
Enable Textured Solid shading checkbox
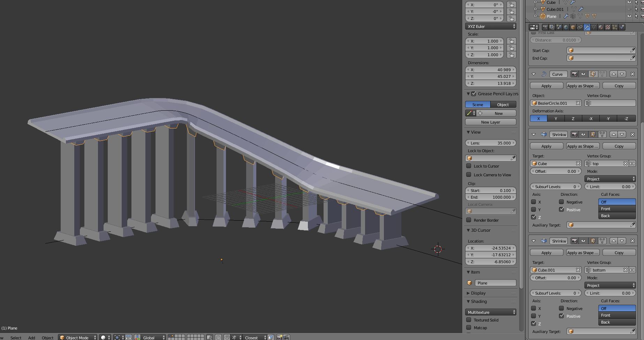point(469,320)
